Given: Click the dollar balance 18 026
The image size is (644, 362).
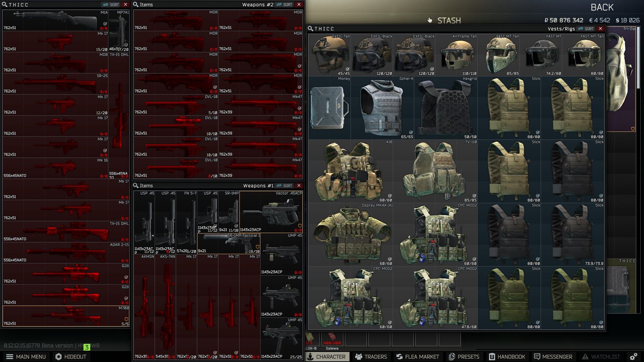Looking at the screenshot, I should [x=628, y=20].
